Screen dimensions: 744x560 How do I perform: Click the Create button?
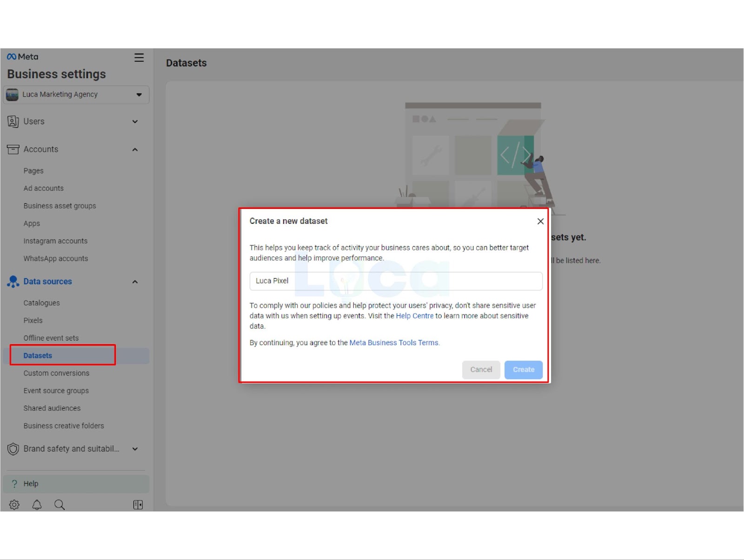coord(523,370)
